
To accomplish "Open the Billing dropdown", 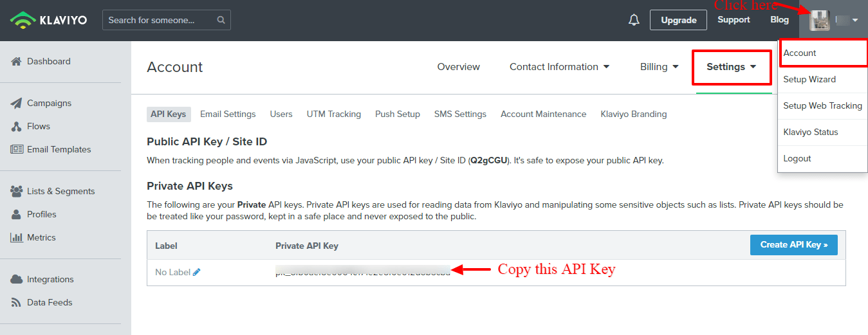I will click(660, 67).
